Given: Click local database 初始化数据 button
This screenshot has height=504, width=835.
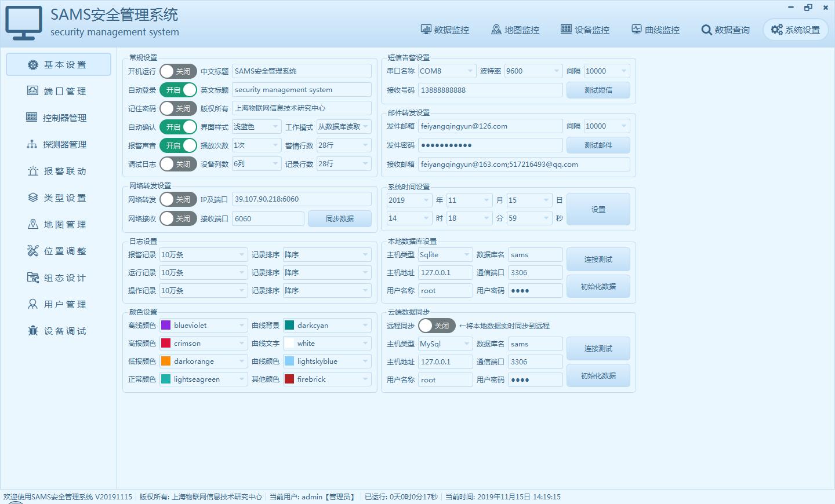Looking at the screenshot, I should pos(598,286).
